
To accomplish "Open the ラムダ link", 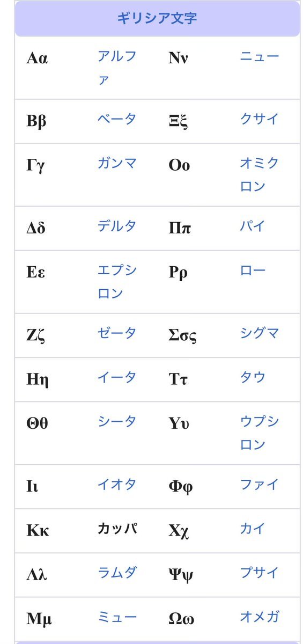I will coord(117,573).
